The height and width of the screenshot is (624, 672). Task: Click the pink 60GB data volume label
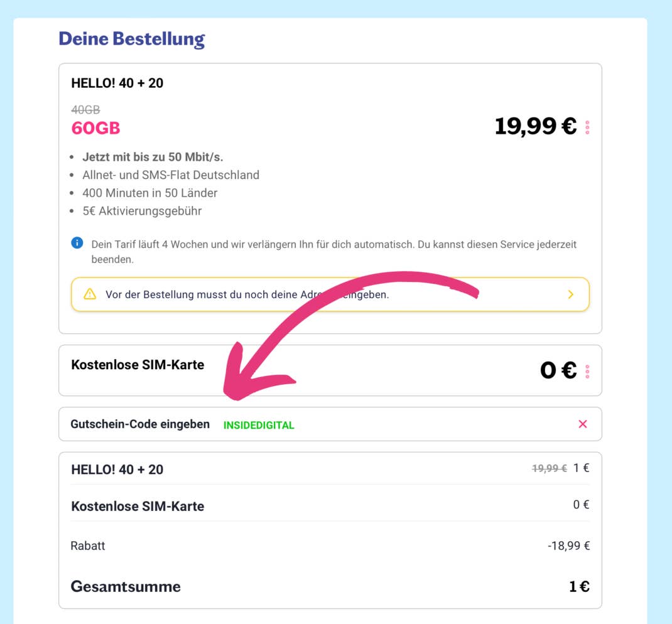[95, 128]
